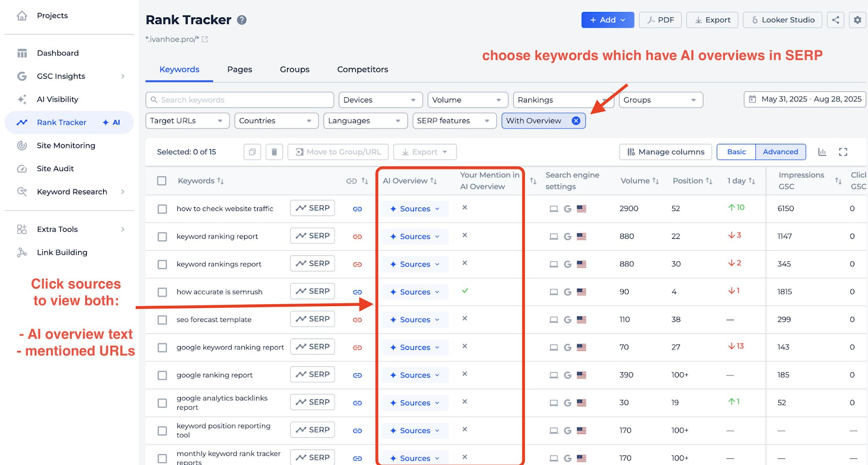This screenshot has width=868, height=465.
Task: Click link icon for 'keyword ranking report'
Action: pos(358,237)
